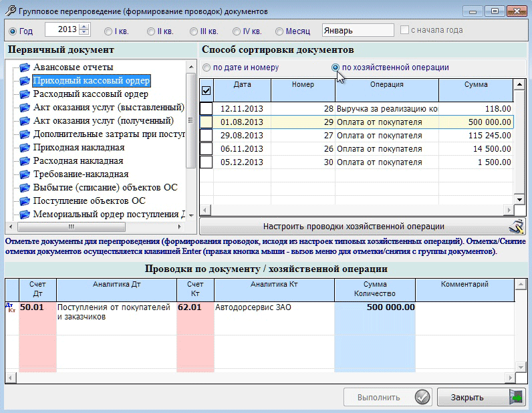532x413 pixels.
Task: Click the documents table's down scroll arrow
Action: coord(519,200)
